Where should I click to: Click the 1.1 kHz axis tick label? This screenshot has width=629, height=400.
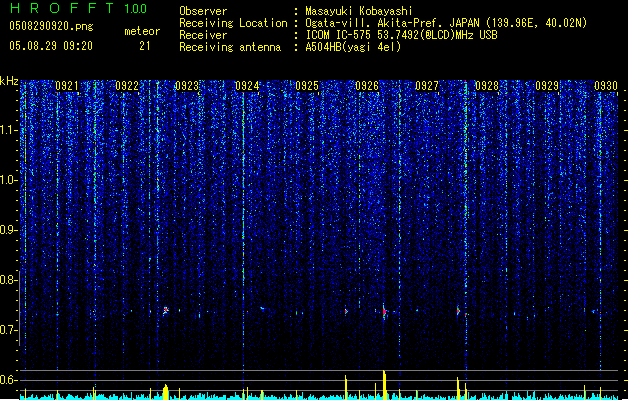tap(8, 130)
